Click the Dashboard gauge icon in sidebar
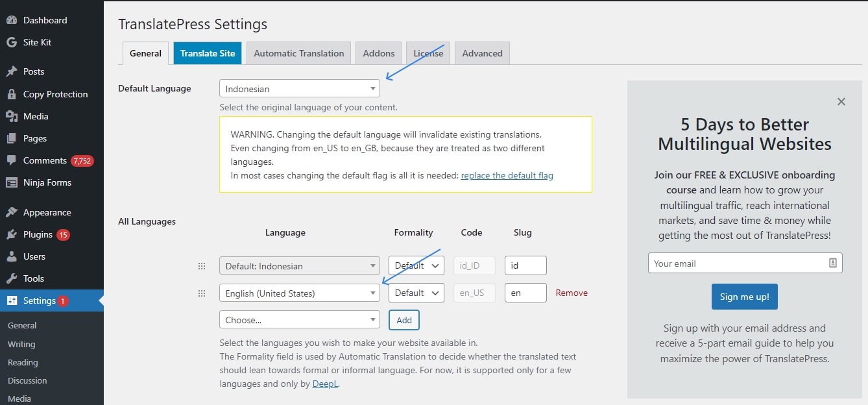Viewport: 868px width, 405px height. pos(12,20)
